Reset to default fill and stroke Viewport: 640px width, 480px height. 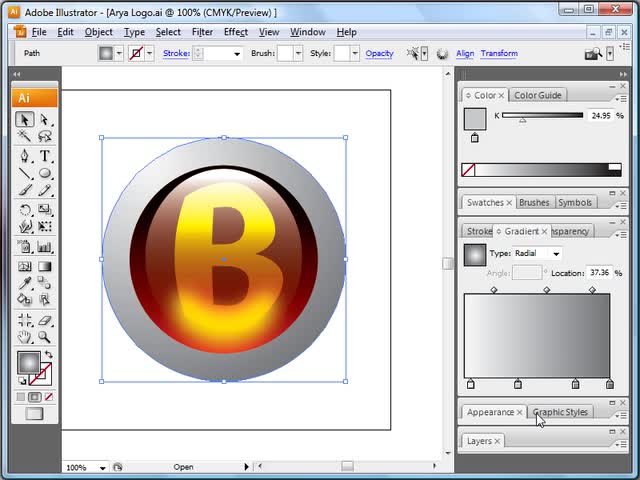coord(22,381)
